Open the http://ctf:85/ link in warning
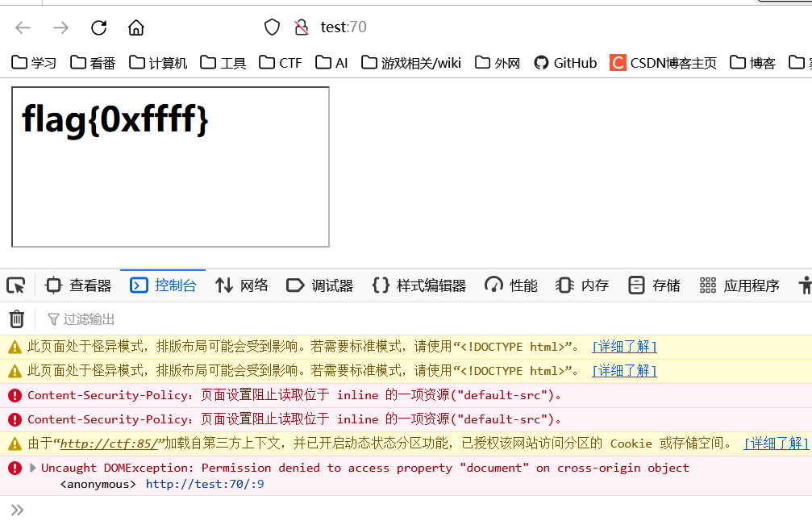 pyautogui.click(x=110, y=444)
